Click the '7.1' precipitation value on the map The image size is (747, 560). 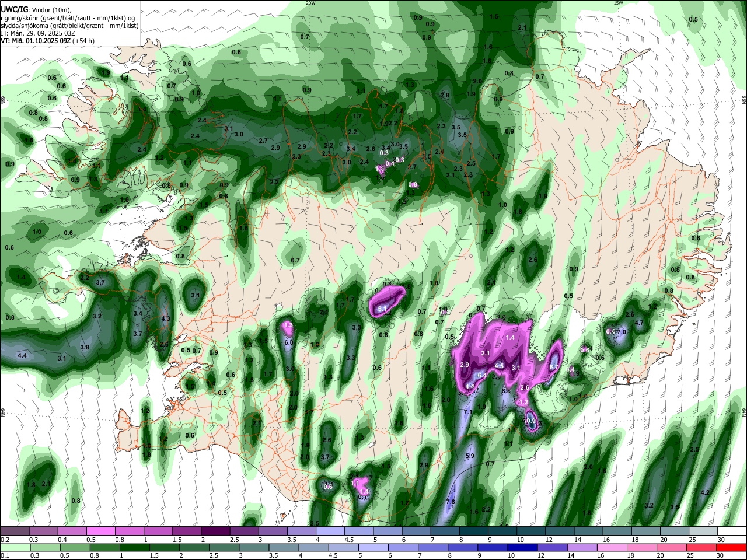(x=467, y=412)
